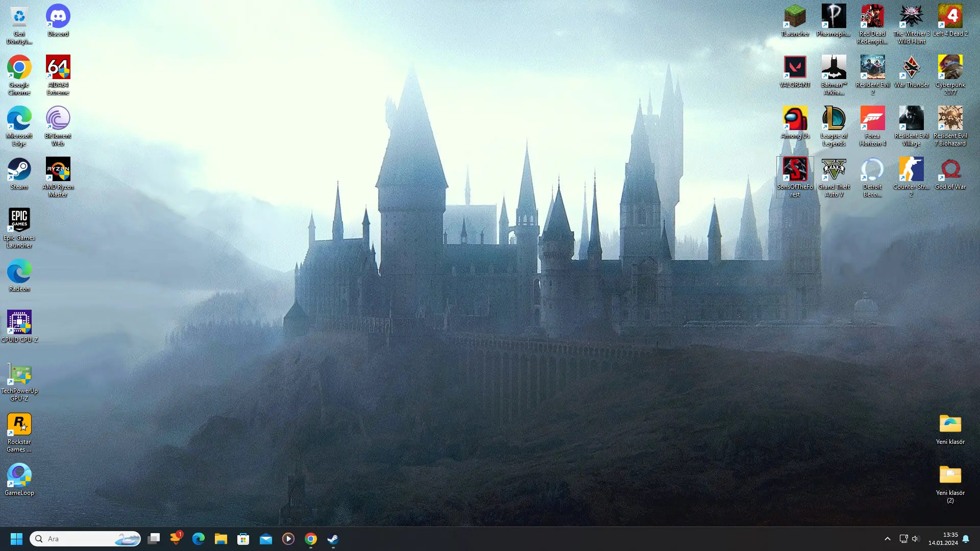This screenshot has width=980, height=551.
Task: Open the notifications bell
Action: click(966, 539)
